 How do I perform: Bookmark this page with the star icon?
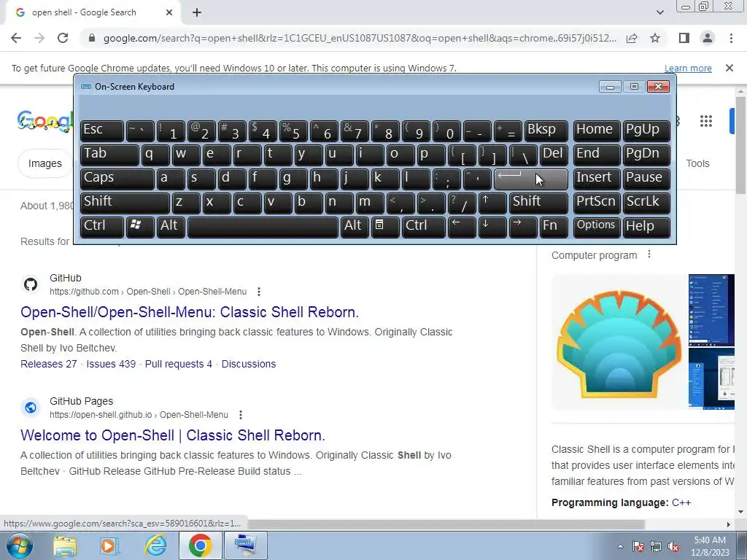tap(655, 38)
